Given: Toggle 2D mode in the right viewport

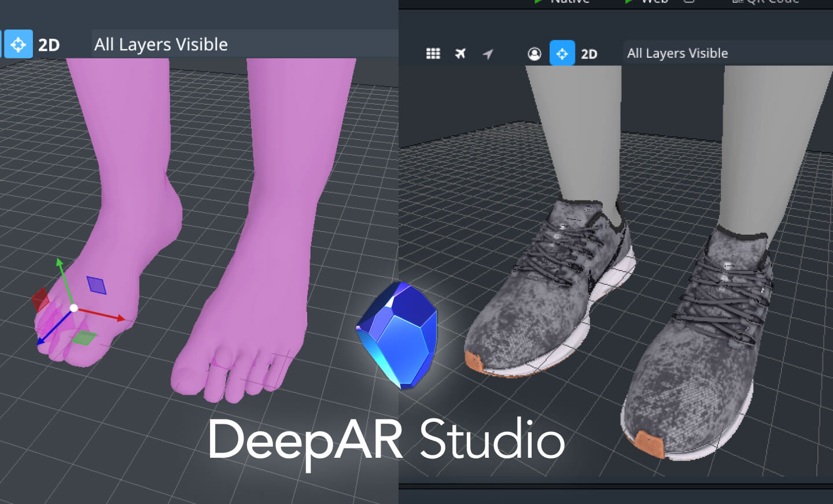Looking at the screenshot, I should pyautogui.click(x=590, y=53).
